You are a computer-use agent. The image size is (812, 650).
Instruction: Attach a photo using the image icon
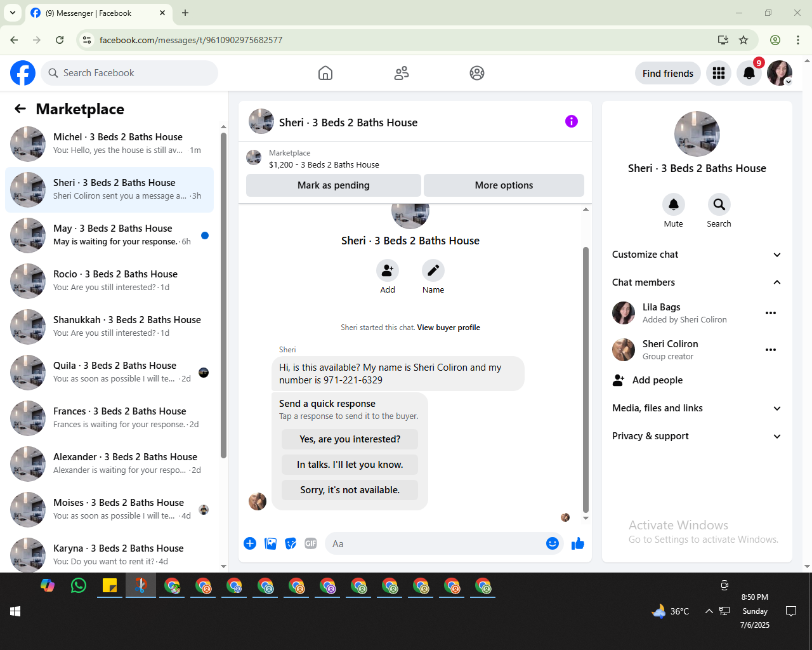click(x=270, y=543)
